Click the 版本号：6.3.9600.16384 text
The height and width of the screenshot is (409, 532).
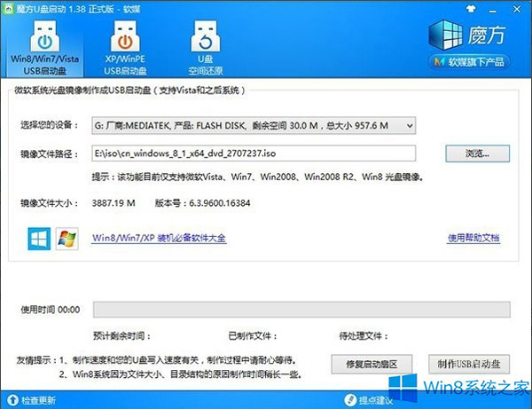[x=202, y=203]
